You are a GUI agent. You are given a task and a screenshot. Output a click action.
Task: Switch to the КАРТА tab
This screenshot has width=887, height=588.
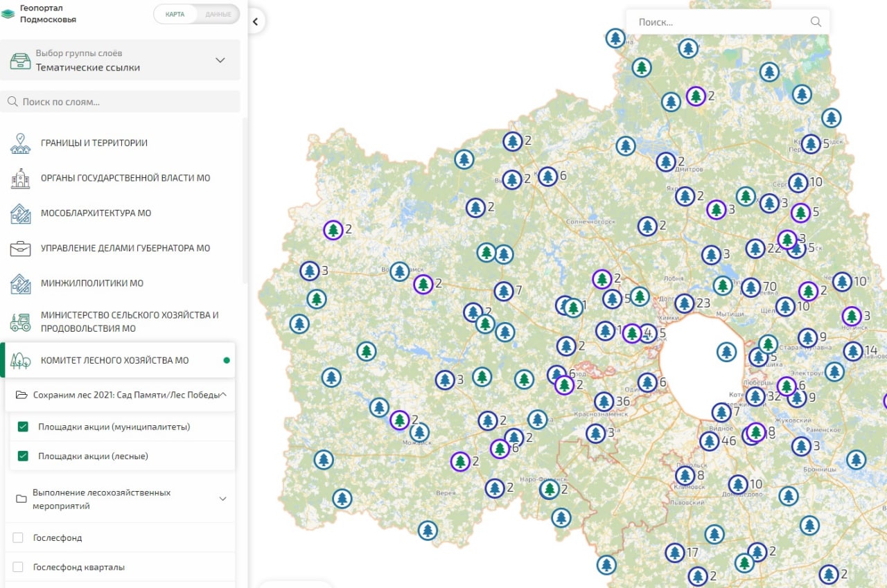coord(175,14)
